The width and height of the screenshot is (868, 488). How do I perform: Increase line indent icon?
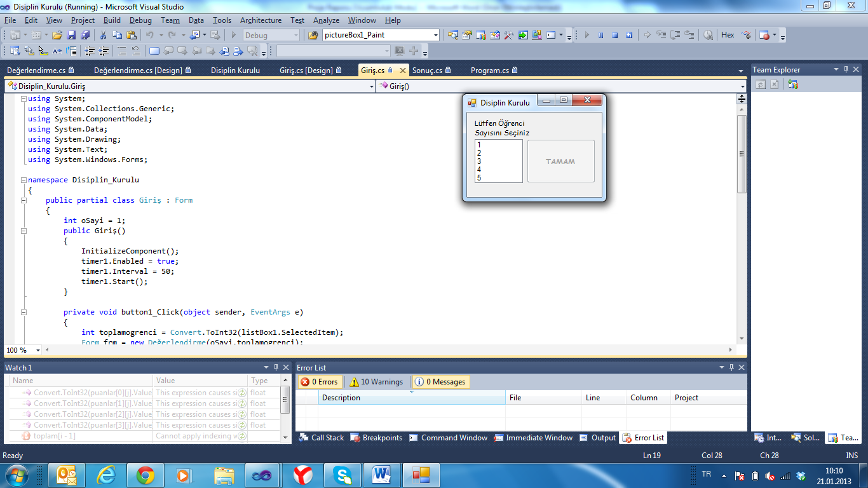point(104,51)
